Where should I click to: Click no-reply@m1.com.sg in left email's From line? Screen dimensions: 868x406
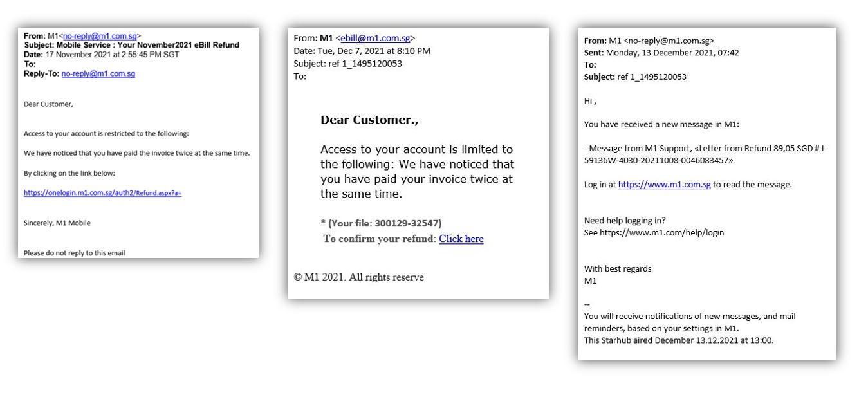(x=100, y=36)
